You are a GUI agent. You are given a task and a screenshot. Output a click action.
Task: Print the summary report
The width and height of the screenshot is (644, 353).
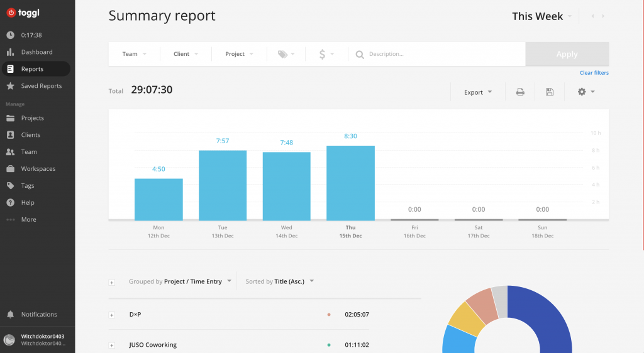coord(520,92)
